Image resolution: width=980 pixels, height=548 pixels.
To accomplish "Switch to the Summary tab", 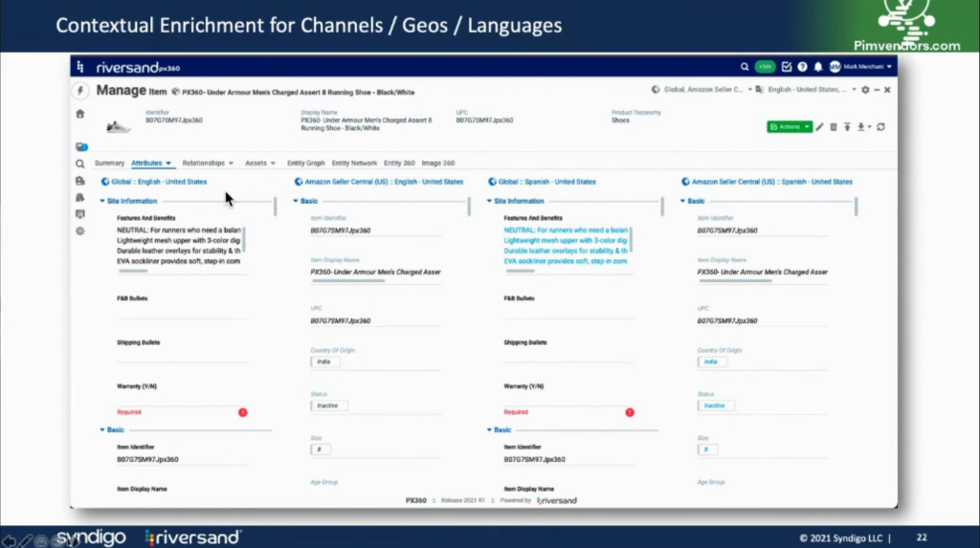I will coord(109,164).
